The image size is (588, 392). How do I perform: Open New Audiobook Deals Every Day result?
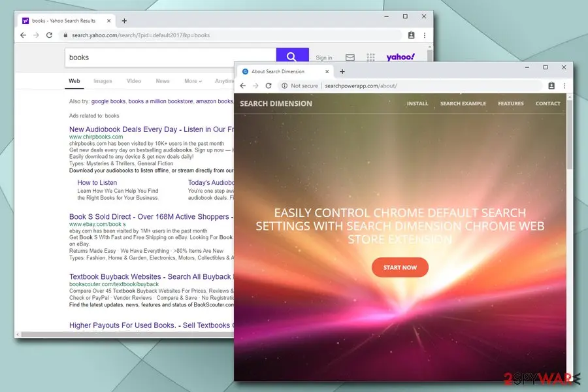tap(152, 129)
